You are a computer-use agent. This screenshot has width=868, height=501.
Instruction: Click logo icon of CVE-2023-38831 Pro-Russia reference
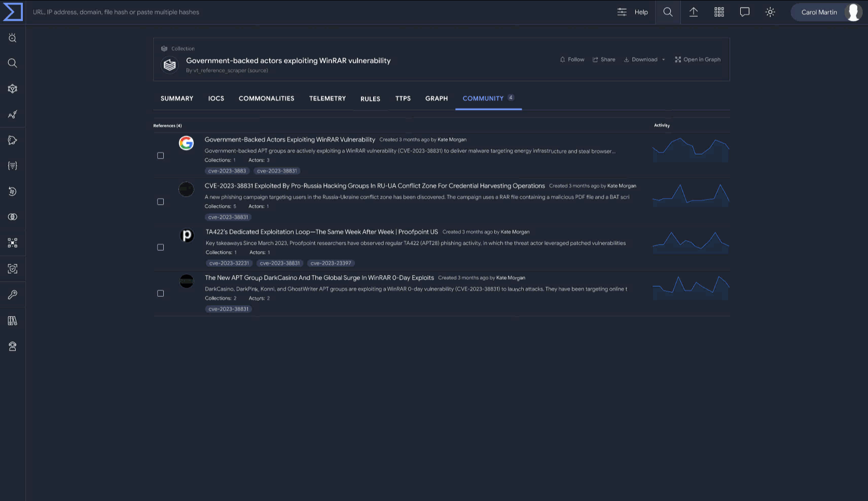pyautogui.click(x=186, y=189)
